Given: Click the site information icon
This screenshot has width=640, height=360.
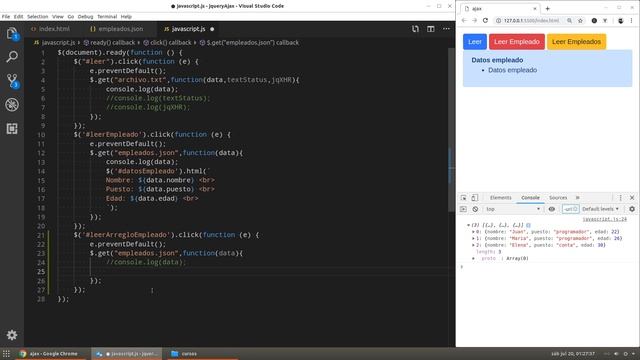Looking at the screenshot, I should (x=498, y=20).
